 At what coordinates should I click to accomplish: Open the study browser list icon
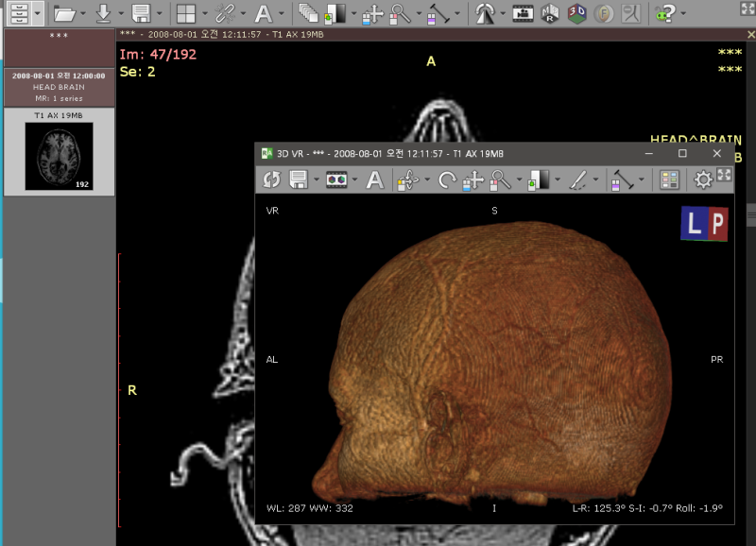18,13
